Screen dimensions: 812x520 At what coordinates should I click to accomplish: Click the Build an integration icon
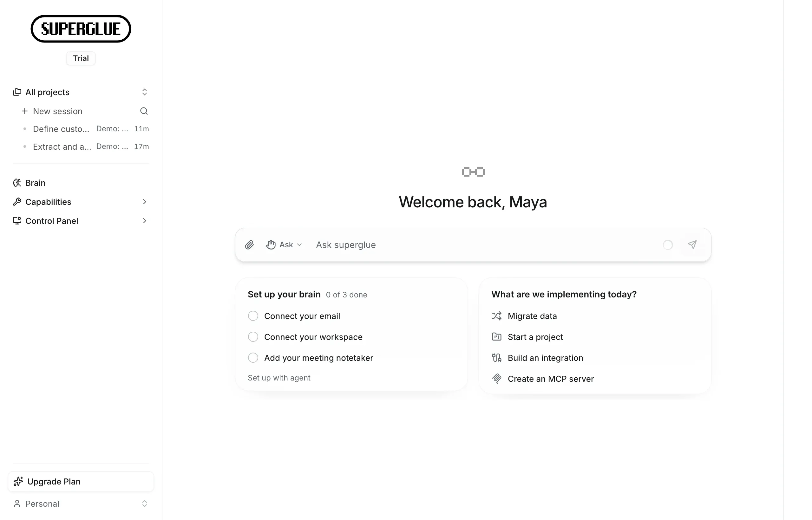coord(496,358)
